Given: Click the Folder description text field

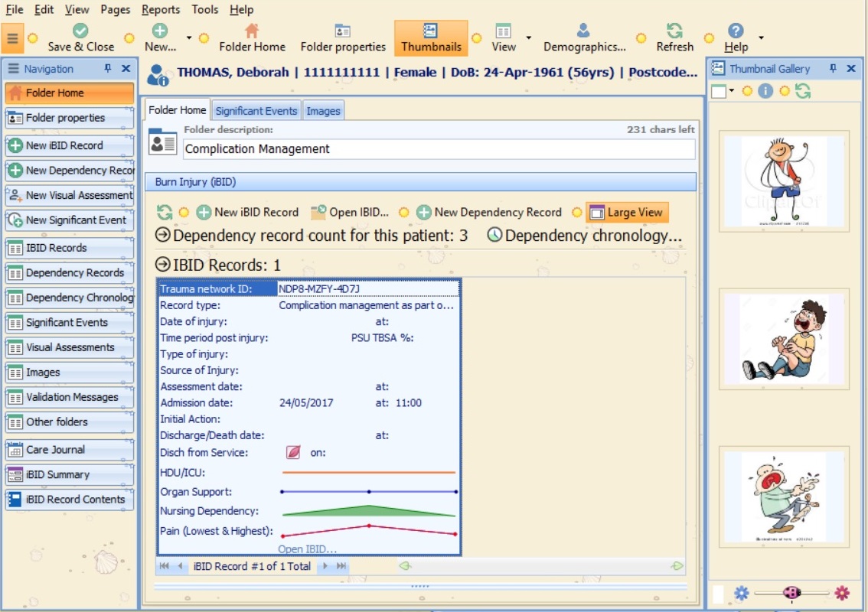Looking at the screenshot, I should (439, 149).
